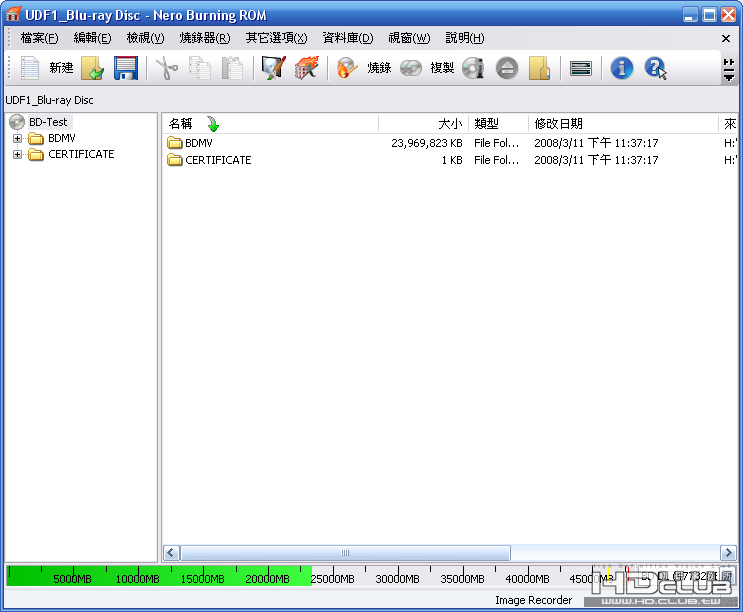The width and height of the screenshot is (743, 612).
Task: Open the cover designer brush icon
Action: click(273, 68)
